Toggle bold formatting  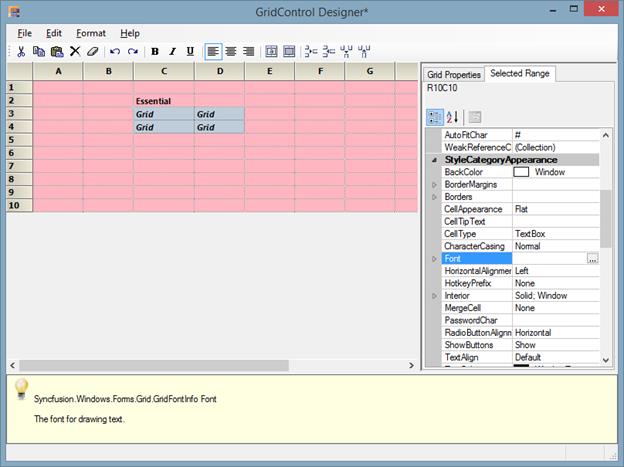(155, 51)
